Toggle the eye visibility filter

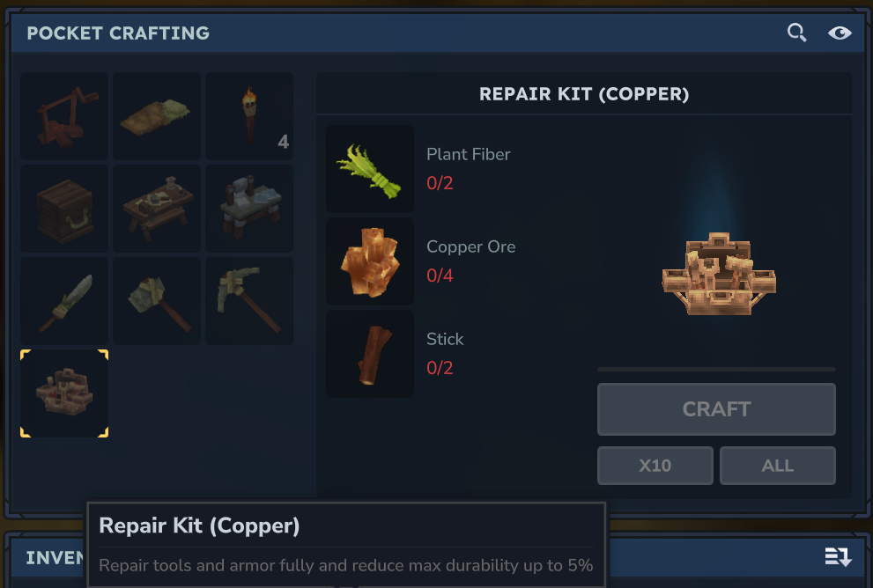pyautogui.click(x=840, y=33)
